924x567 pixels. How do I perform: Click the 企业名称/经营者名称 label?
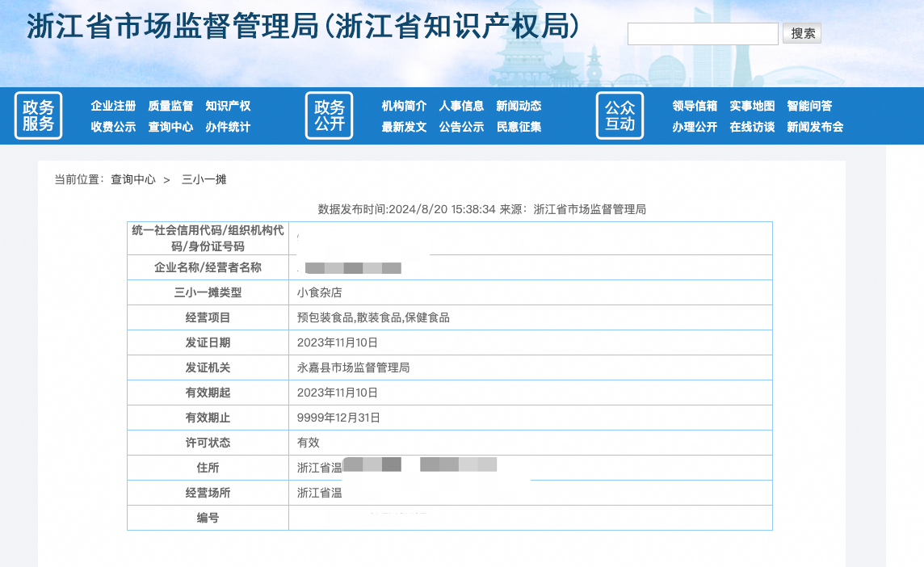[x=208, y=267]
